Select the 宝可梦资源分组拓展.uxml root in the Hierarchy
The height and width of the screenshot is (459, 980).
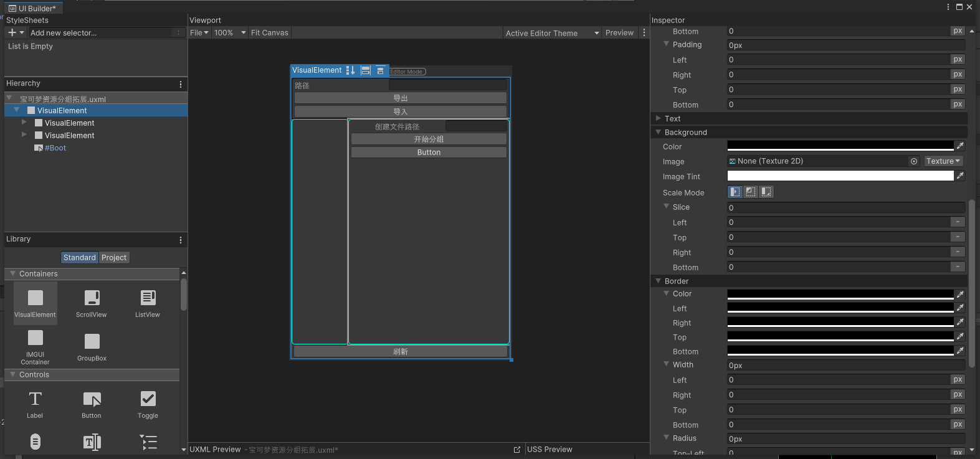pyautogui.click(x=62, y=99)
